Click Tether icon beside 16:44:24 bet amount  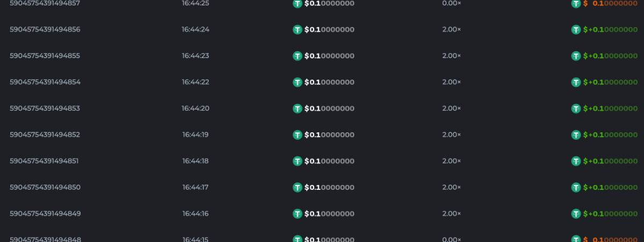pyautogui.click(x=297, y=30)
